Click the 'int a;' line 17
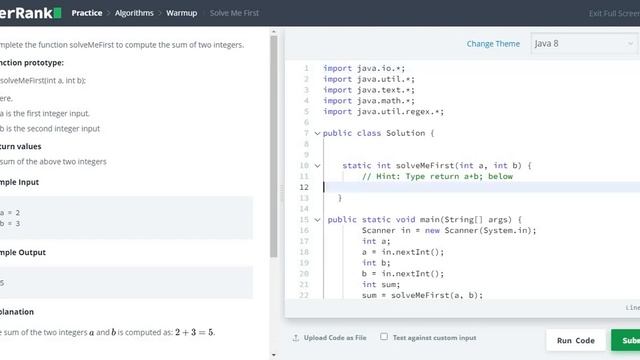Screen dimensions: 640x360 pos(376,241)
